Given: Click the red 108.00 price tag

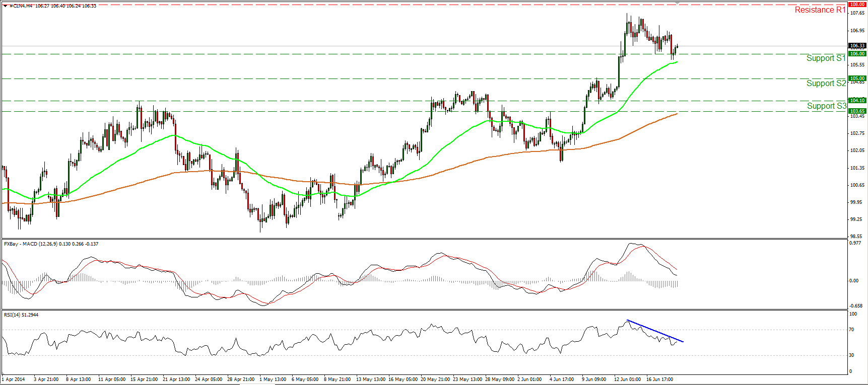Looking at the screenshot, I should tap(857, 4).
